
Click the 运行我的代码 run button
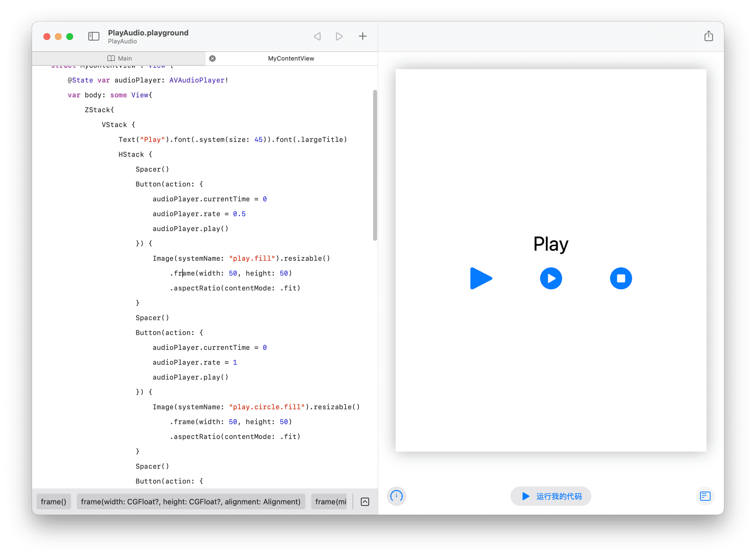click(x=550, y=496)
